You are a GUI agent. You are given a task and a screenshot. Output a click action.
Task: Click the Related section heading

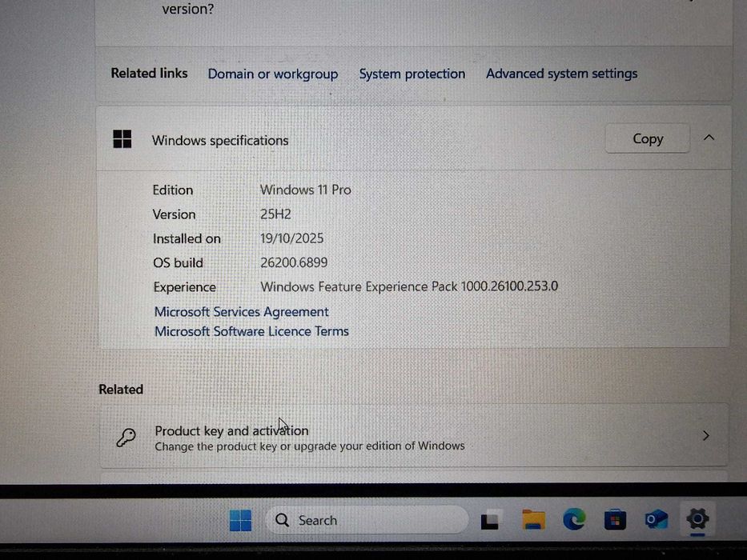click(x=121, y=389)
